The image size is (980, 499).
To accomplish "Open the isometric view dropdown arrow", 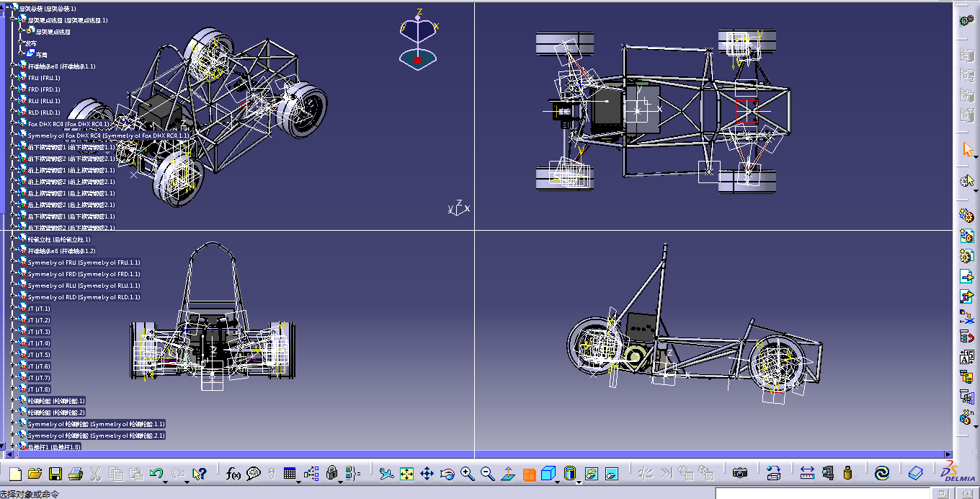I will (x=556, y=482).
